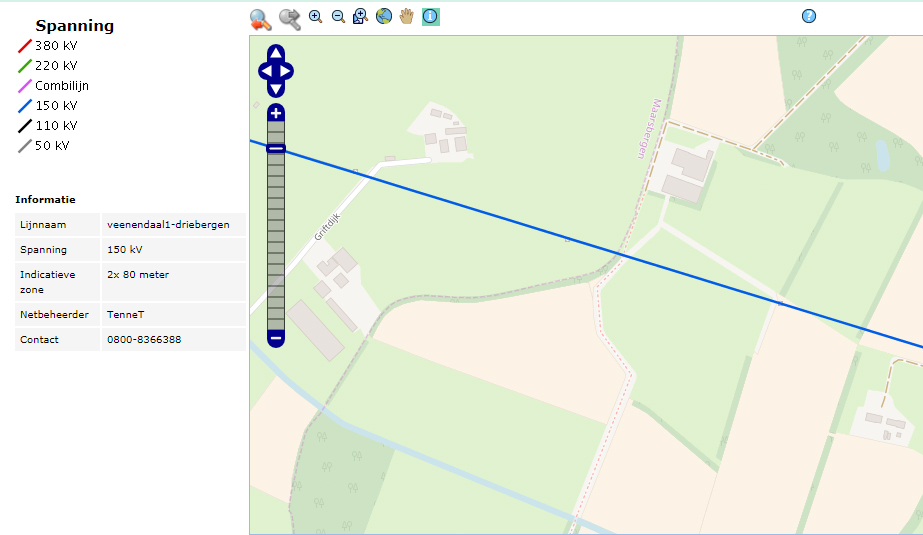
Task: Select the zoom in magnifier tool
Action: [x=316, y=17]
